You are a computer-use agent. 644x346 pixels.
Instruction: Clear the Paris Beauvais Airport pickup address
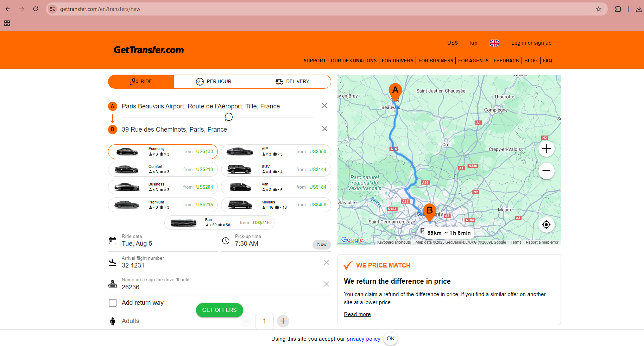[x=324, y=106]
